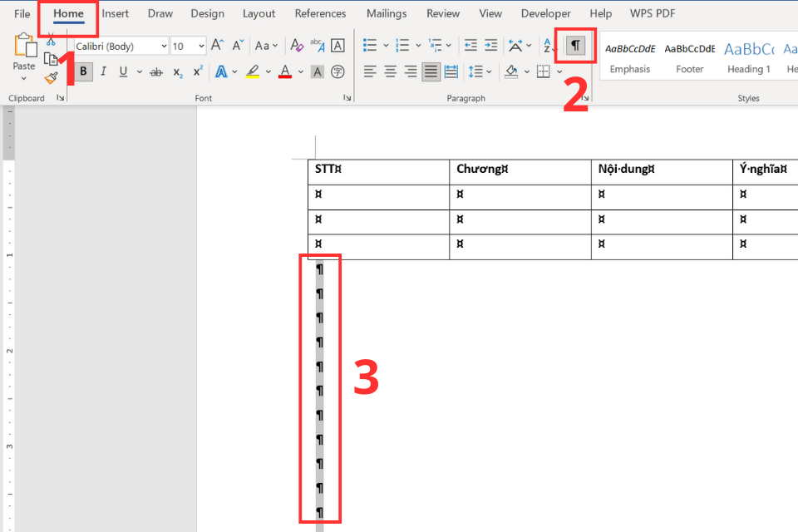Open the Clipboard pane launcher

61,98
